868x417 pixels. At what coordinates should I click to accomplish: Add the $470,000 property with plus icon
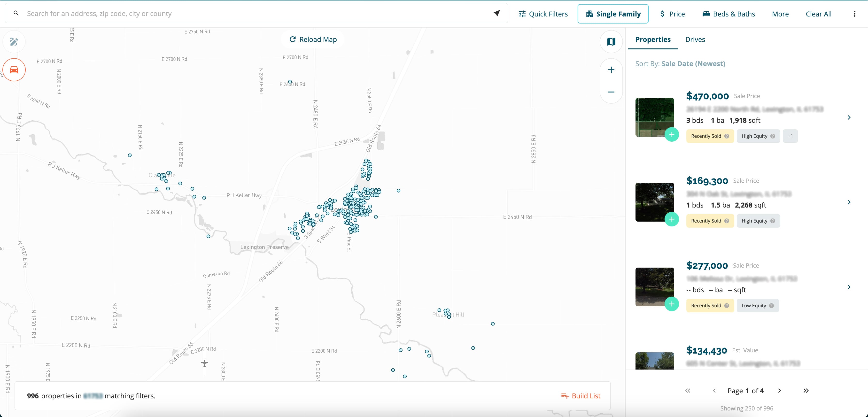click(672, 135)
